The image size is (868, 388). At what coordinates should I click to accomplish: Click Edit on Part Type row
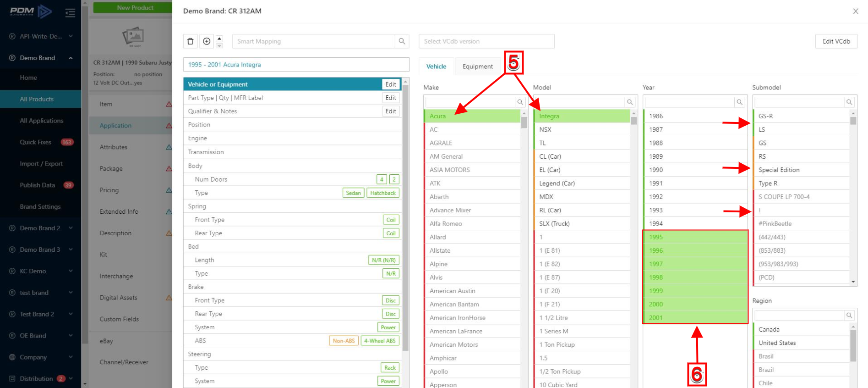click(x=391, y=98)
